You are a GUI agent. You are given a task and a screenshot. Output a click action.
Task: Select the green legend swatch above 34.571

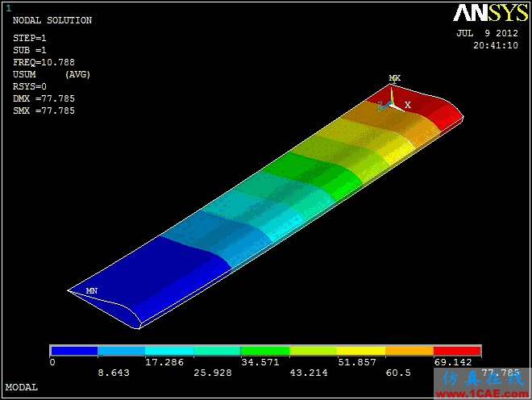pos(265,351)
